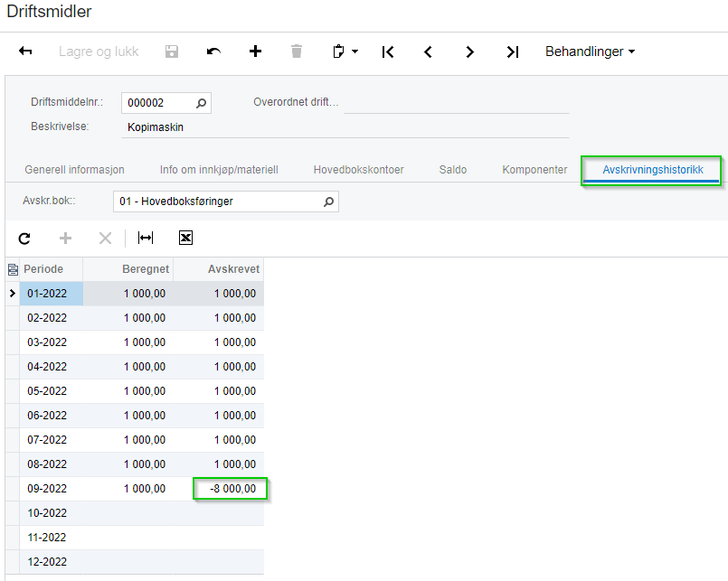Click the grid add-row plus icon
Image resolution: width=728 pixels, height=581 pixels.
[x=65, y=238]
